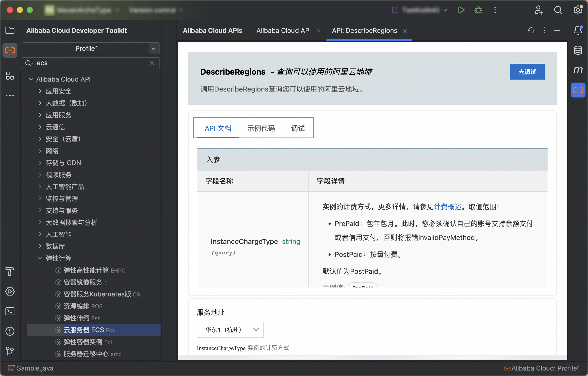
Task: Open the Project folder tool window
Action: click(x=10, y=30)
